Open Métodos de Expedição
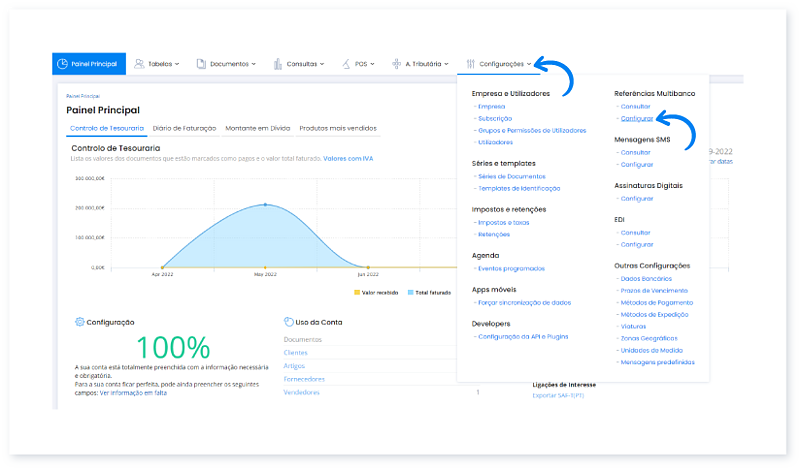The height and width of the screenshot is (469, 800). (x=654, y=315)
